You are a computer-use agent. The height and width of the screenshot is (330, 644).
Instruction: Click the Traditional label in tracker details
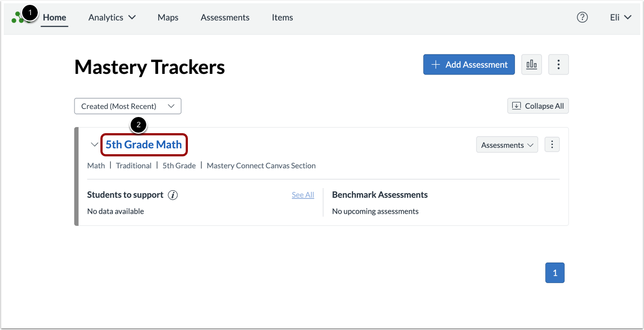pos(133,166)
